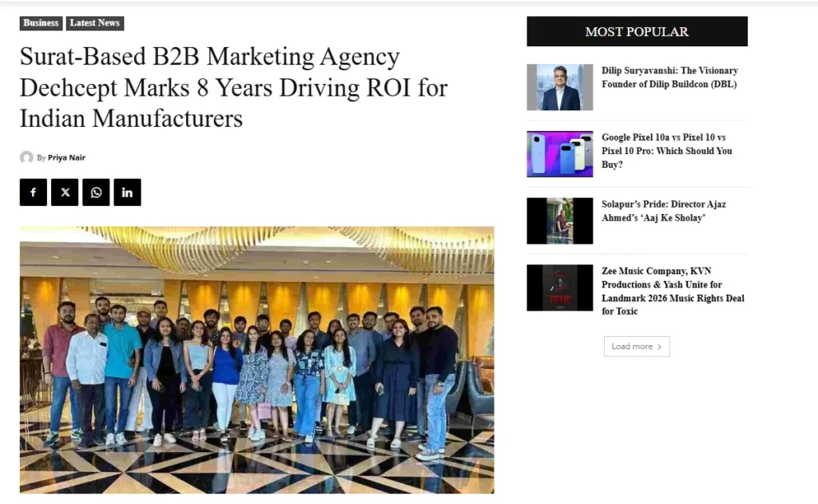Share the article on LinkedIn
The width and height of the screenshot is (818, 504).
pos(127,192)
